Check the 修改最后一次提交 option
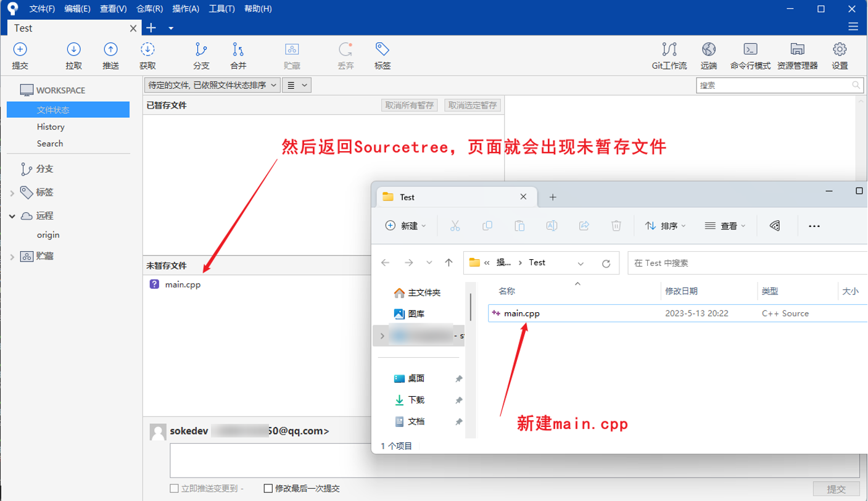This screenshot has width=868, height=501. tap(268, 488)
